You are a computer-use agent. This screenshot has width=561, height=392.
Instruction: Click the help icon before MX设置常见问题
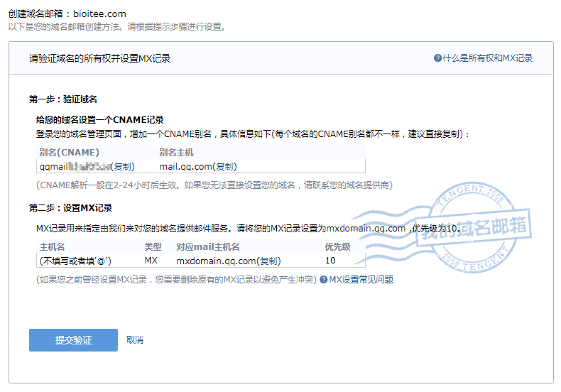[x=323, y=279]
